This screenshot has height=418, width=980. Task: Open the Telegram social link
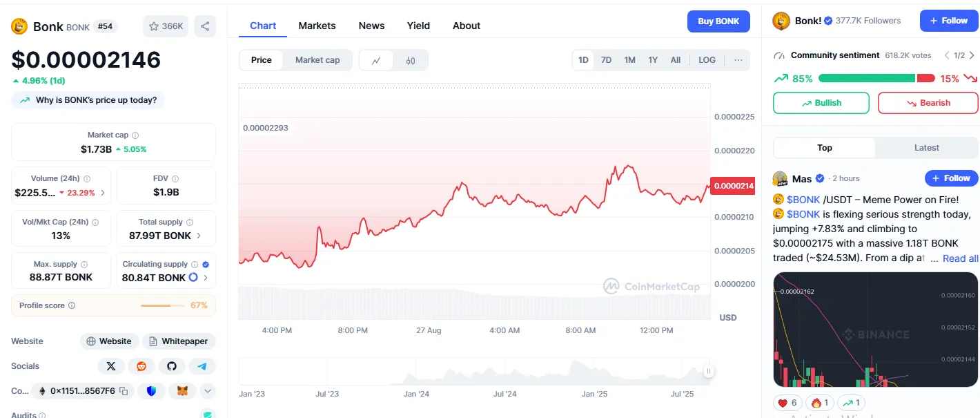point(202,366)
